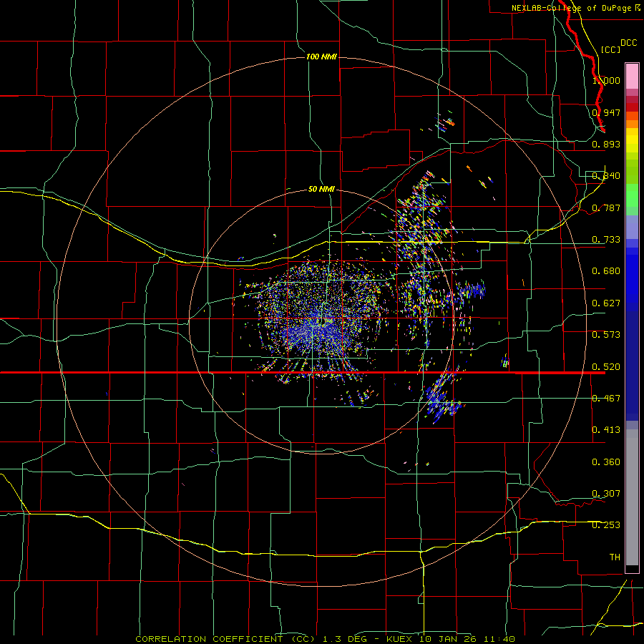Select the 0.787 scale value
Viewport: 644px width, 644px height.
tap(606, 208)
